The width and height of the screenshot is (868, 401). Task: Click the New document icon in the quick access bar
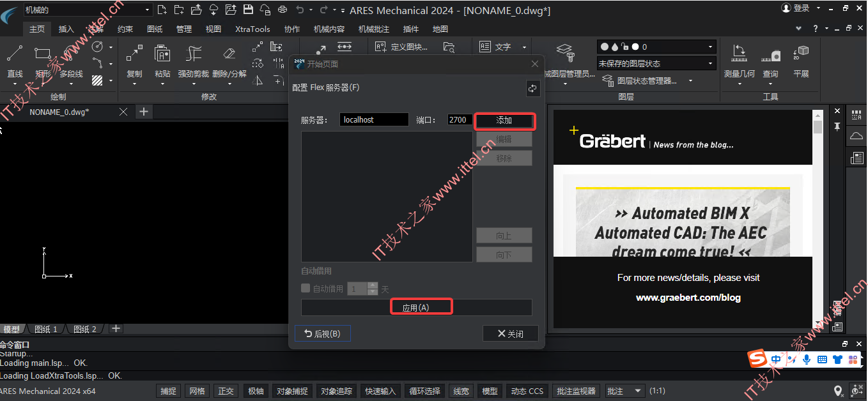162,10
